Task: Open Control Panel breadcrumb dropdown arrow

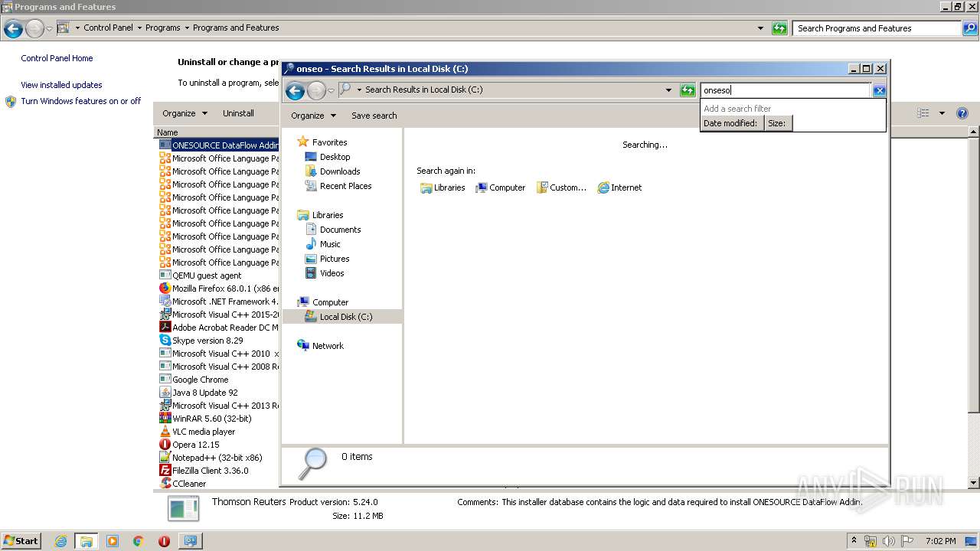Action: tap(139, 28)
